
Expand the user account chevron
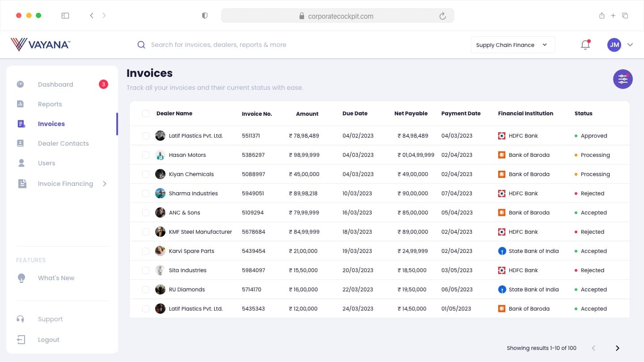[630, 45]
